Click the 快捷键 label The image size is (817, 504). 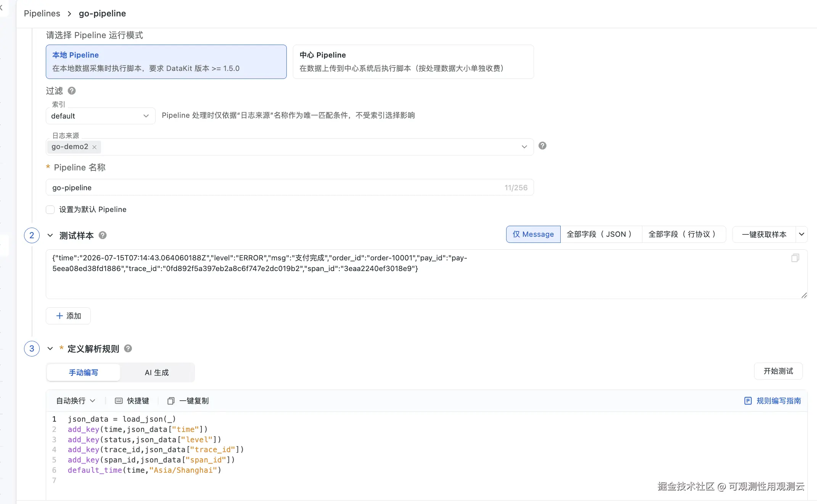(138, 401)
